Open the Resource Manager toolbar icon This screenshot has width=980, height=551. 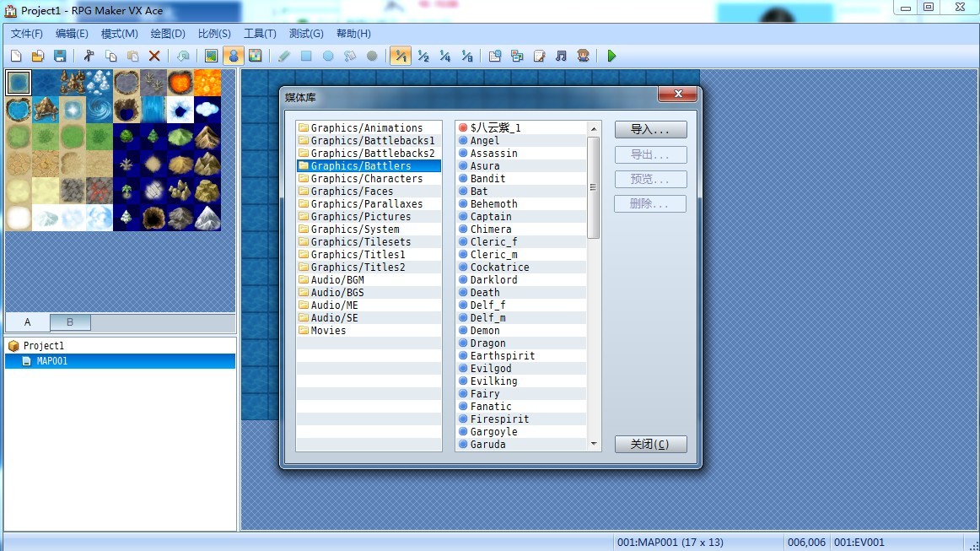point(518,57)
